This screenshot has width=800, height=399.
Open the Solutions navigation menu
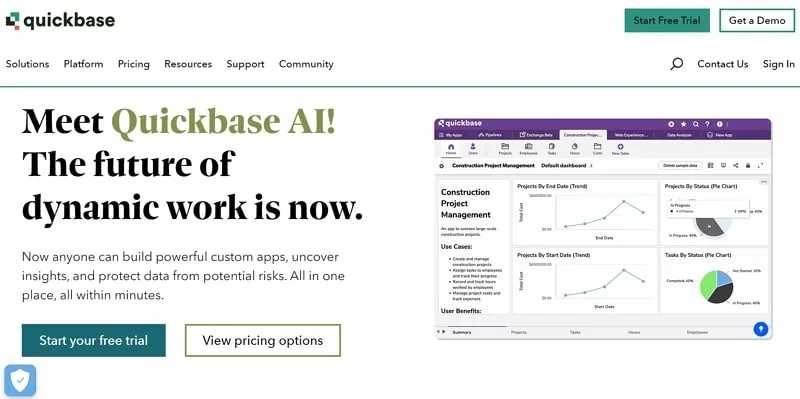click(28, 64)
